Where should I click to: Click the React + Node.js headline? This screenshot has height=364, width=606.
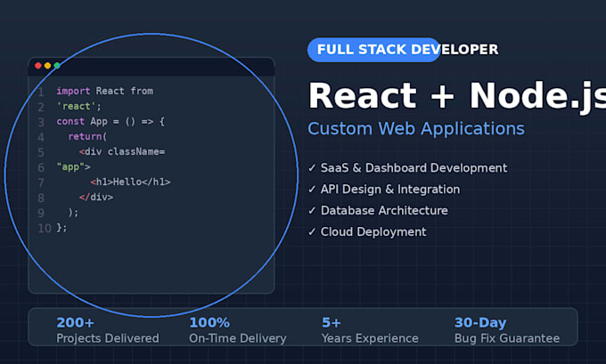point(457,96)
